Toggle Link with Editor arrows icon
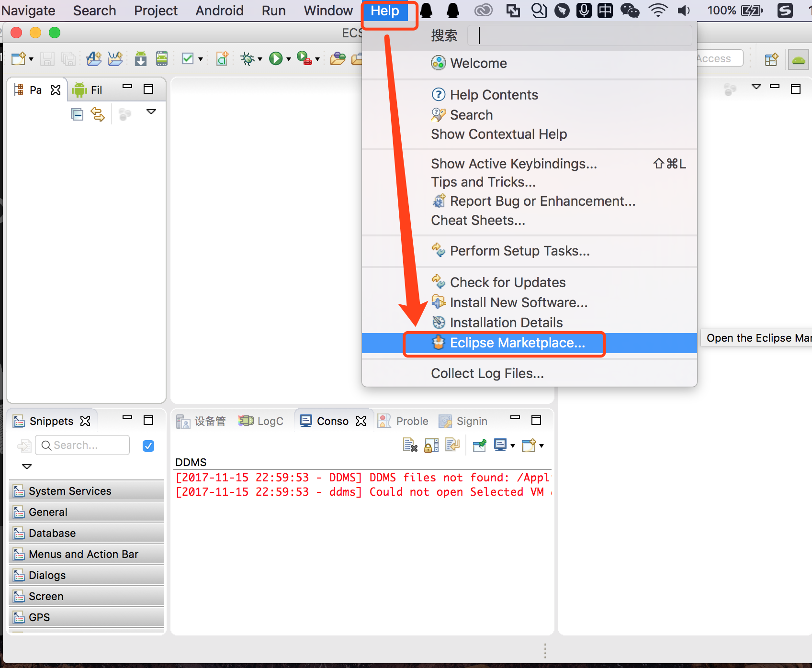The image size is (812, 668). 98,114
